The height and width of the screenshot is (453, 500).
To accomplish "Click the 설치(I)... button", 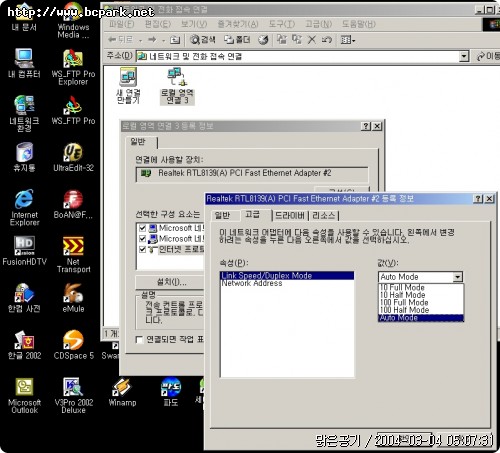I will (171, 282).
